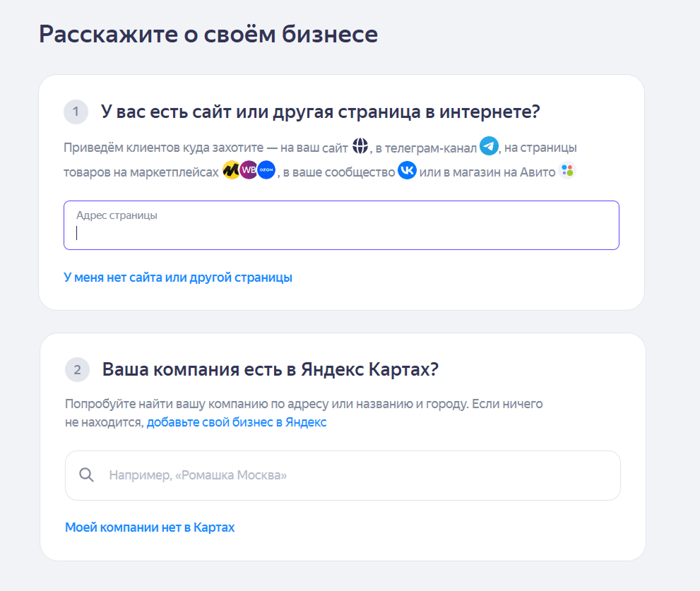
Task: Click the magnifier icon in company search
Action: 87,475
